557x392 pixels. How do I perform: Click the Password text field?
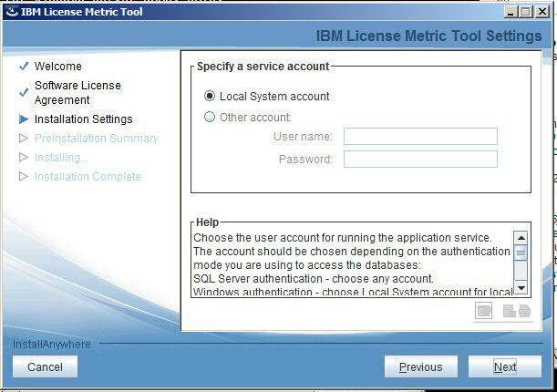pos(419,160)
